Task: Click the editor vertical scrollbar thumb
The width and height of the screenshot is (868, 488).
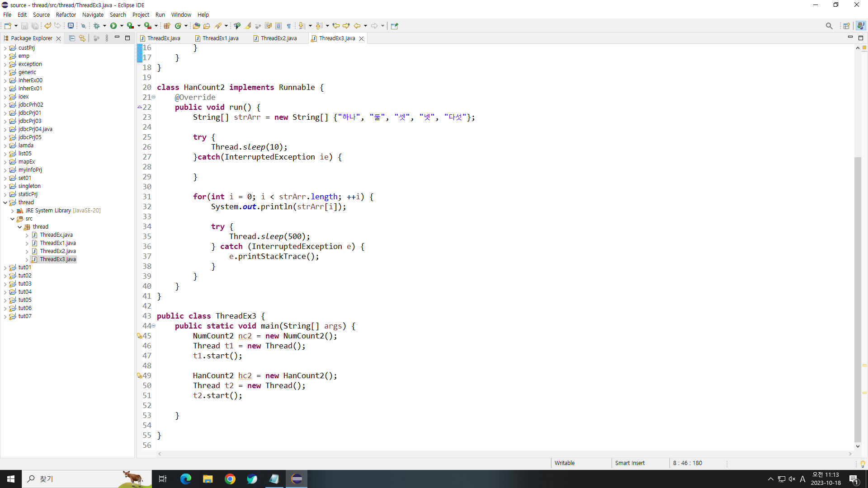Action: coord(858,298)
